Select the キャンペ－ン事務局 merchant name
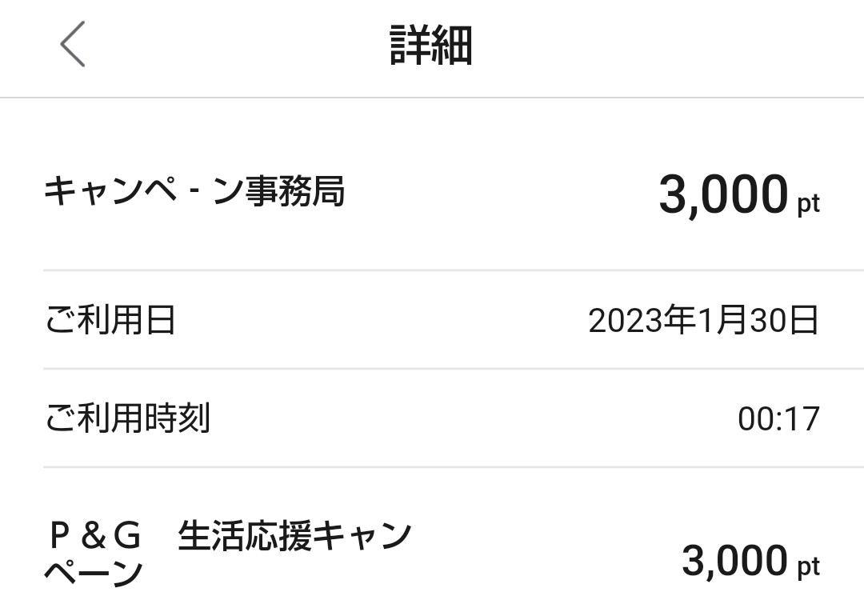Screen dimensions: 864x616 [x=194, y=193]
